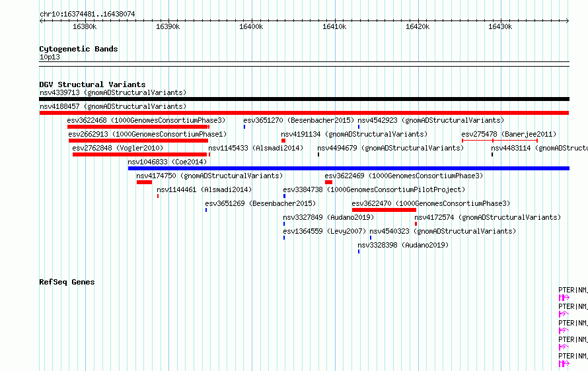Click the chr10:16374481..16438074 region label

87,14
